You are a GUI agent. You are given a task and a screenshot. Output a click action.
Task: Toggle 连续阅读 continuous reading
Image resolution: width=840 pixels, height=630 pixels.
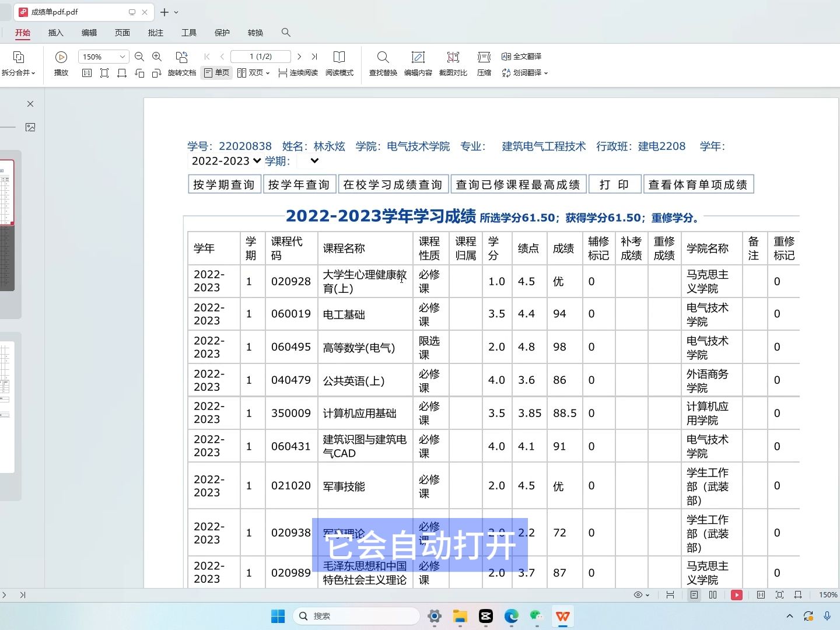[x=298, y=73]
